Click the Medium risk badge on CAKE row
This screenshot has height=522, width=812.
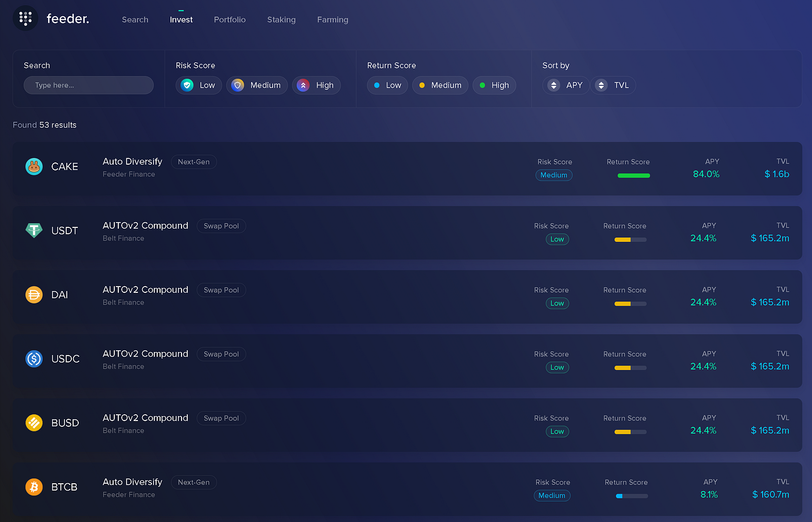pos(554,175)
